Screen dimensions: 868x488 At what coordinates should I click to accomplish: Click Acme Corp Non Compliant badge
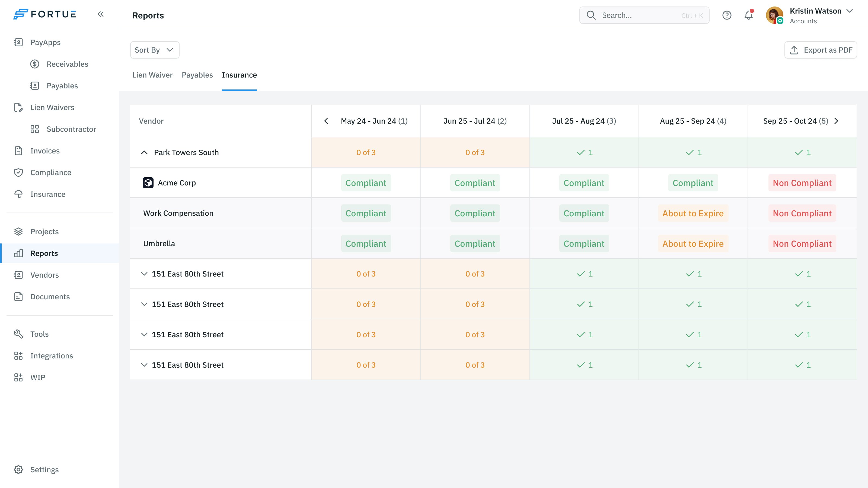pyautogui.click(x=802, y=183)
